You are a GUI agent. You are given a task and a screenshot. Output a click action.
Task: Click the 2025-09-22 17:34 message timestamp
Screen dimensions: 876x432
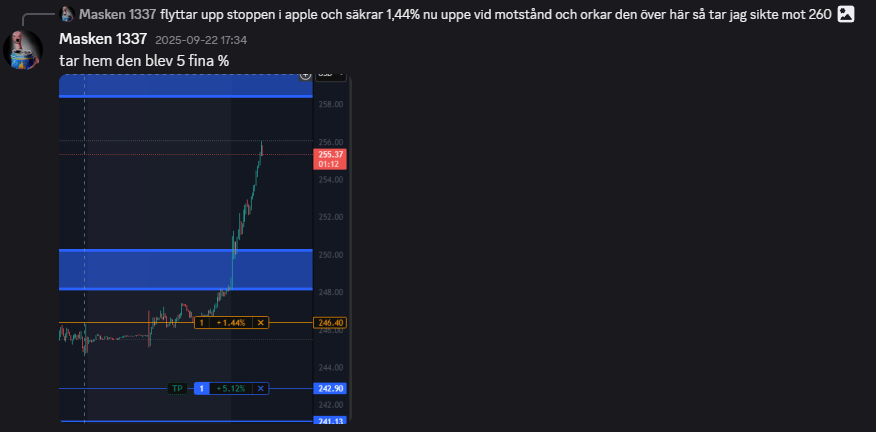pyautogui.click(x=201, y=40)
